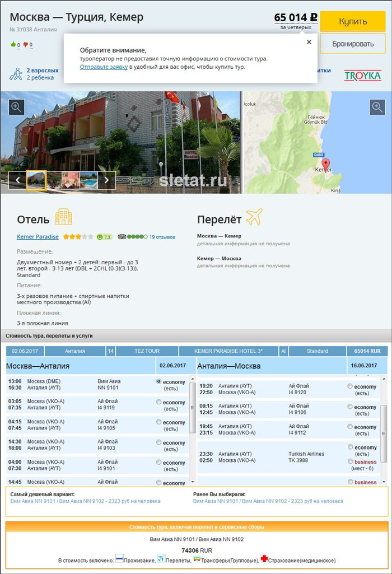Click the Standard header cell
The height and width of the screenshot is (574, 392).
point(318,351)
